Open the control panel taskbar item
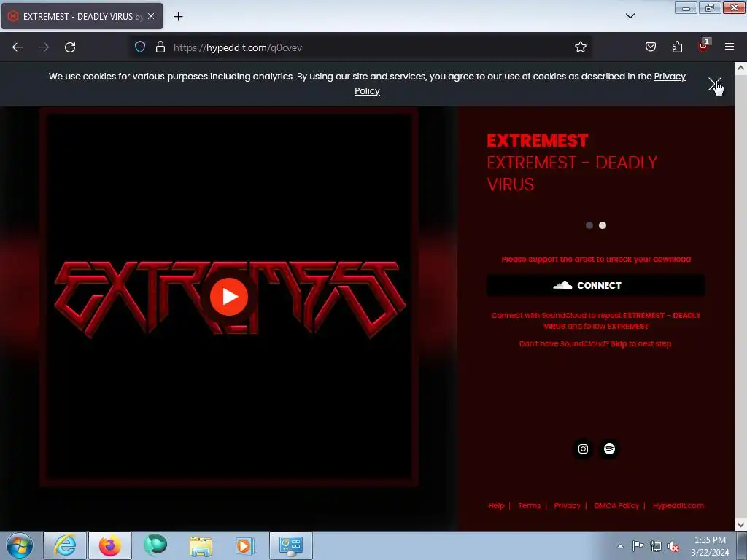The image size is (747, 560). pyautogui.click(x=291, y=545)
